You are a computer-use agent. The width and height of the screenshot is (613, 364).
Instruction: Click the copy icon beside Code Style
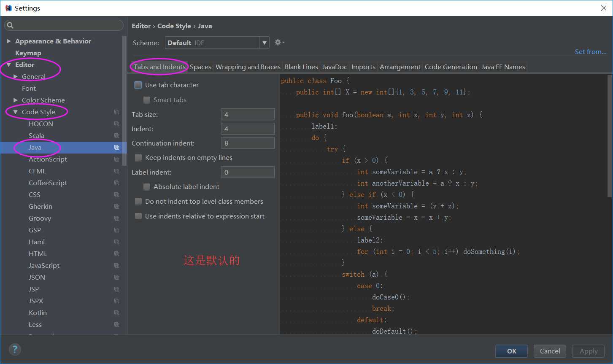(116, 112)
